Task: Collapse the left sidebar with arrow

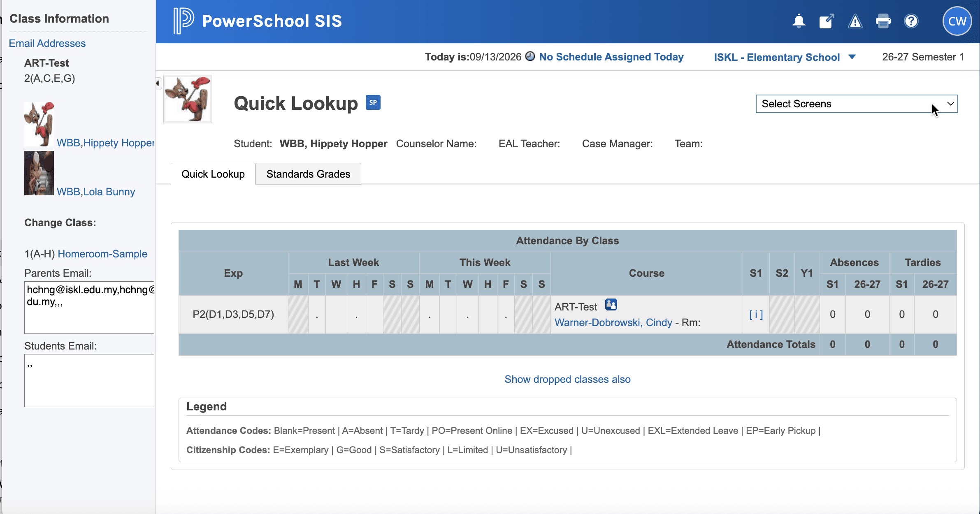Action: [x=158, y=83]
